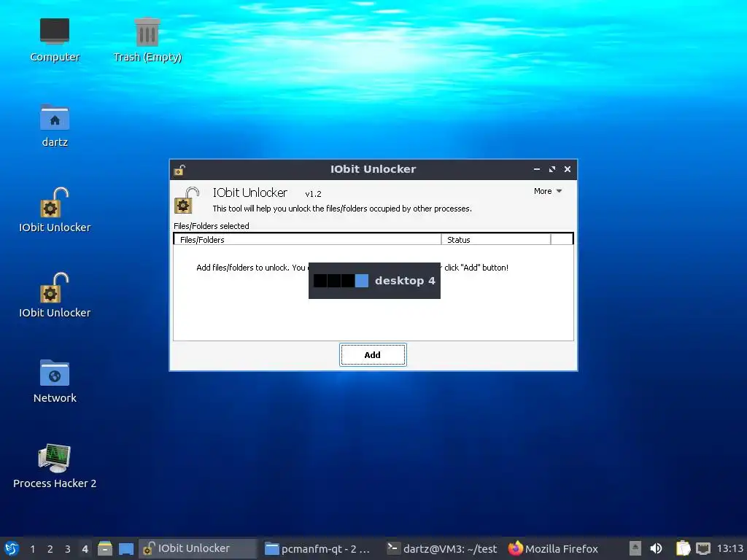
Task: Switch to dartz@VM3 terminal taskbar window
Action: tap(441, 548)
